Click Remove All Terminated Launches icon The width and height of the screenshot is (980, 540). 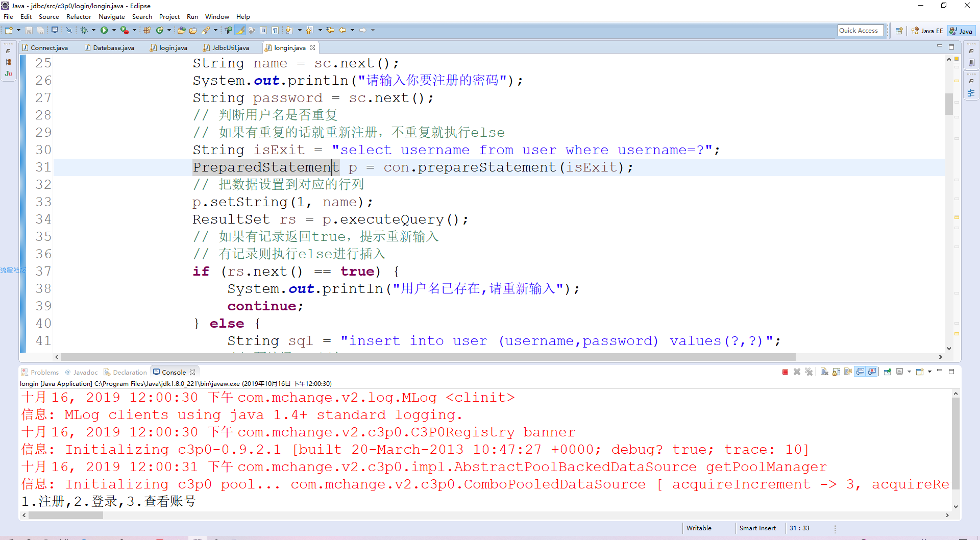click(809, 372)
